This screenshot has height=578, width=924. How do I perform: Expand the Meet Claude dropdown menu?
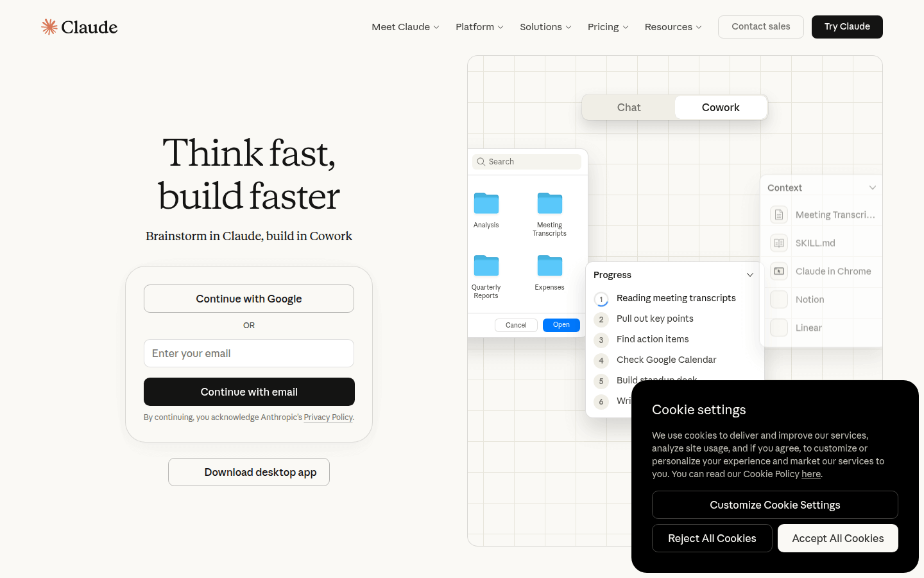tap(406, 27)
